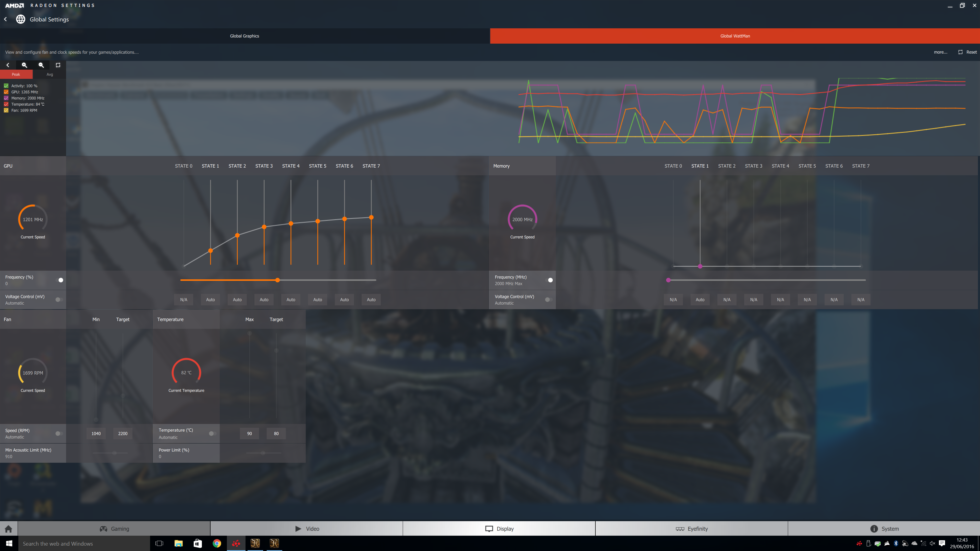Reset the graph view with square icon
980x551 pixels.
58,65
